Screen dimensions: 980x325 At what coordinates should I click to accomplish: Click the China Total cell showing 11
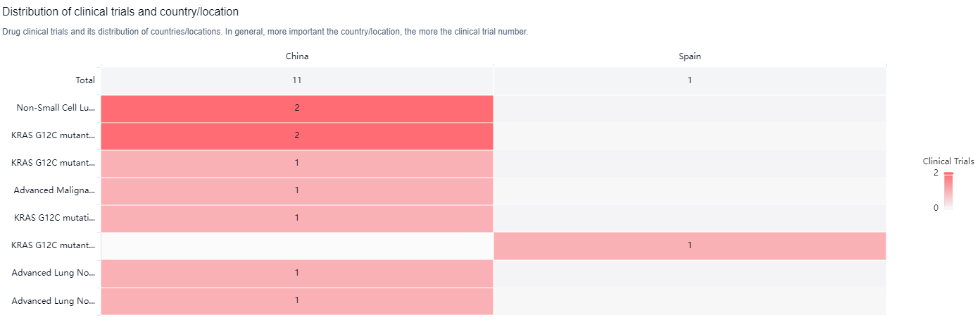tap(296, 80)
